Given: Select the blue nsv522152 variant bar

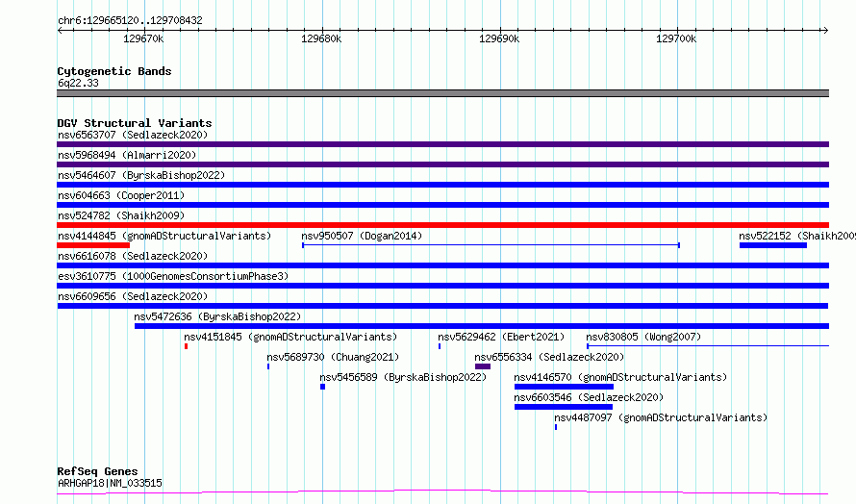Looking at the screenshot, I should [x=773, y=245].
